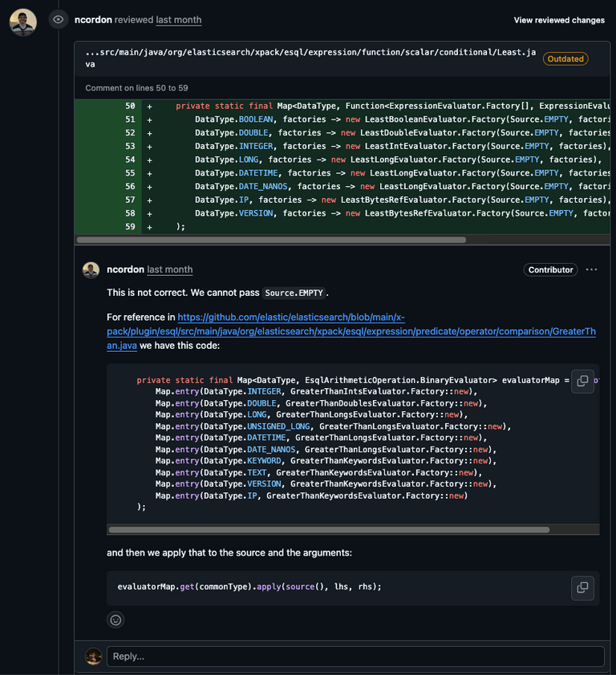Click the avatar beside the reply box
The width and height of the screenshot is (616, 675).
[x=94, y=656]
